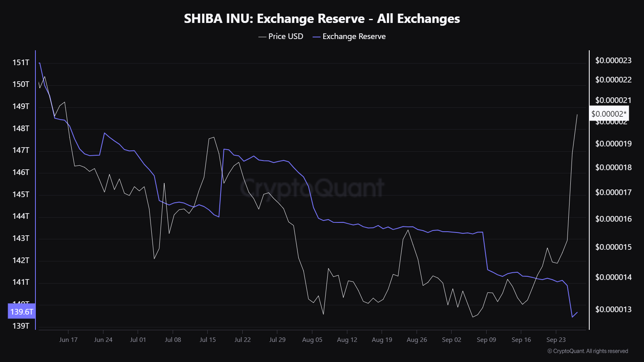Image resolution: width=644 pixels, height=362 pixels.
Task: Click the 151T left axis label
Action: point(21,62)
